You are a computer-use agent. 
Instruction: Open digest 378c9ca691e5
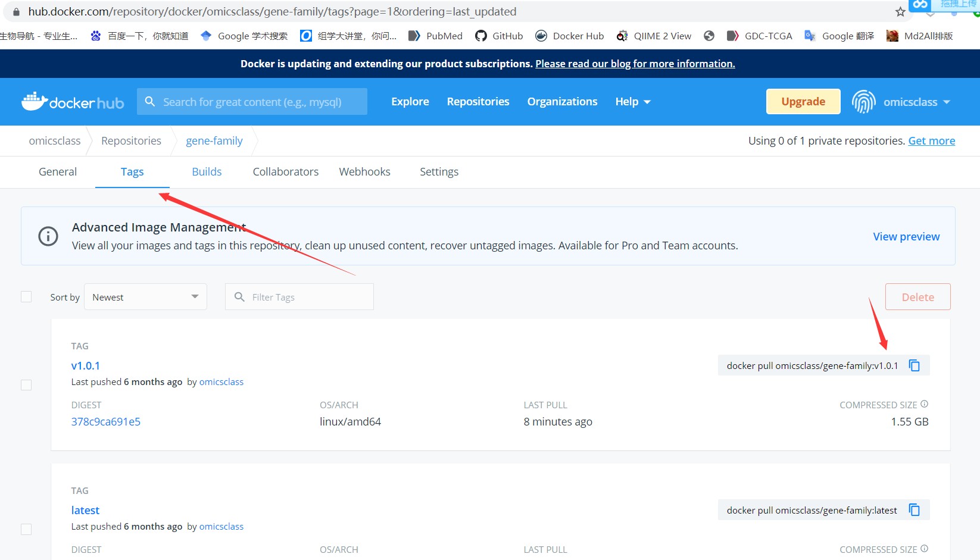tap(106, 421)
